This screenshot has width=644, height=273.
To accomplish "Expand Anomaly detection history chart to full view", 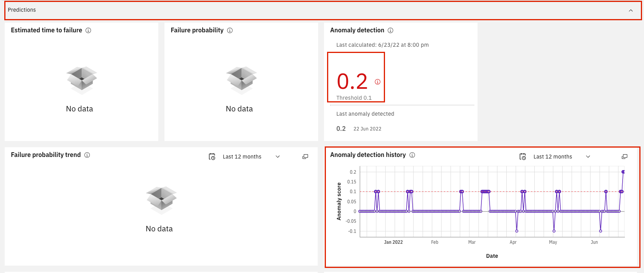I will coord(625,157).
